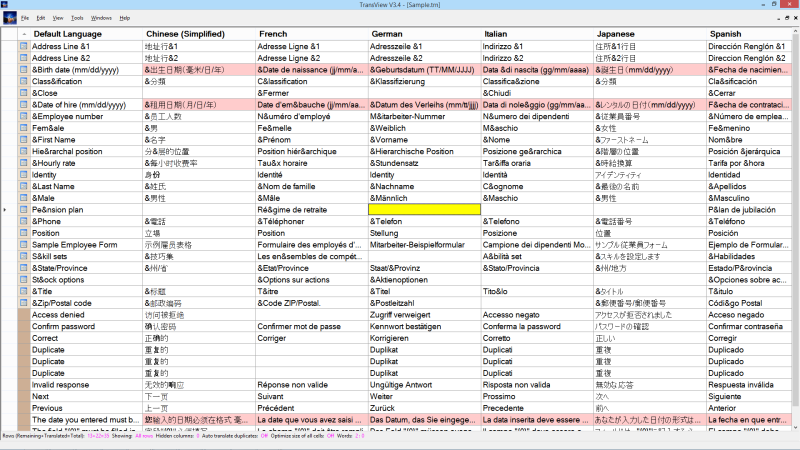800x450 pixels.
Task: Click the row icon beside &First Name
Action: pyautogui.click(x=23, y=139)
